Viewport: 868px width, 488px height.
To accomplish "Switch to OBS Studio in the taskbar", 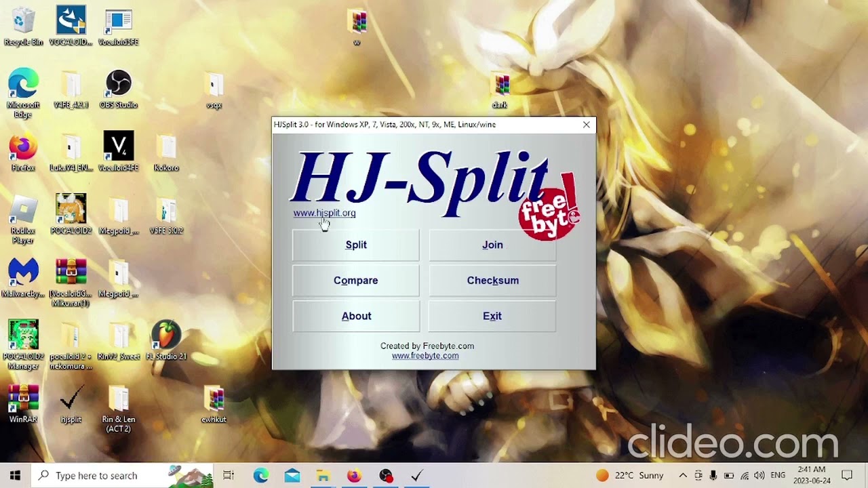I will (386, 476).
